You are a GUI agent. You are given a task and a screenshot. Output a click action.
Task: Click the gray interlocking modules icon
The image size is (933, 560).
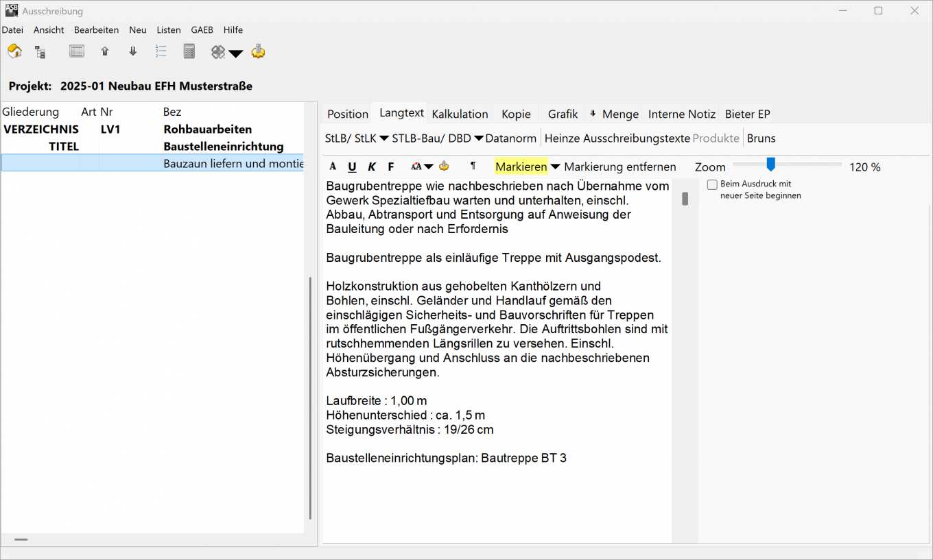coord(218,52)
